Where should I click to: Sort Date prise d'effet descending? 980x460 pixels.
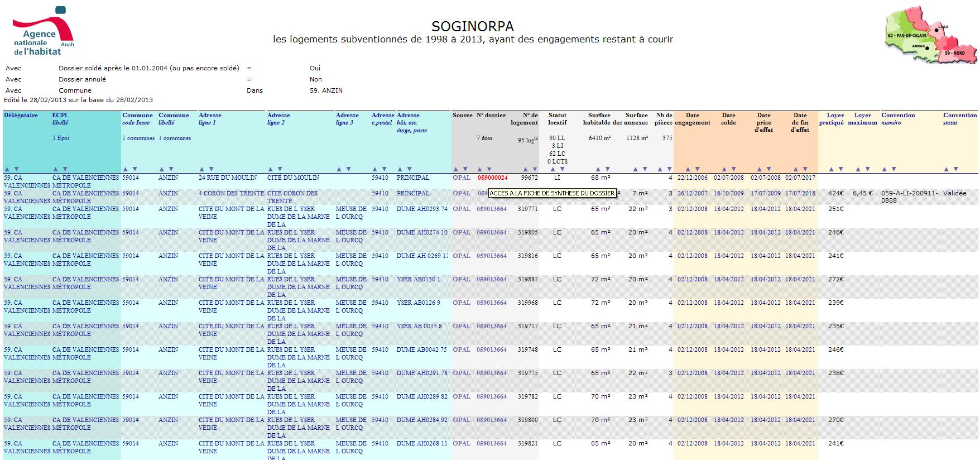768,169
